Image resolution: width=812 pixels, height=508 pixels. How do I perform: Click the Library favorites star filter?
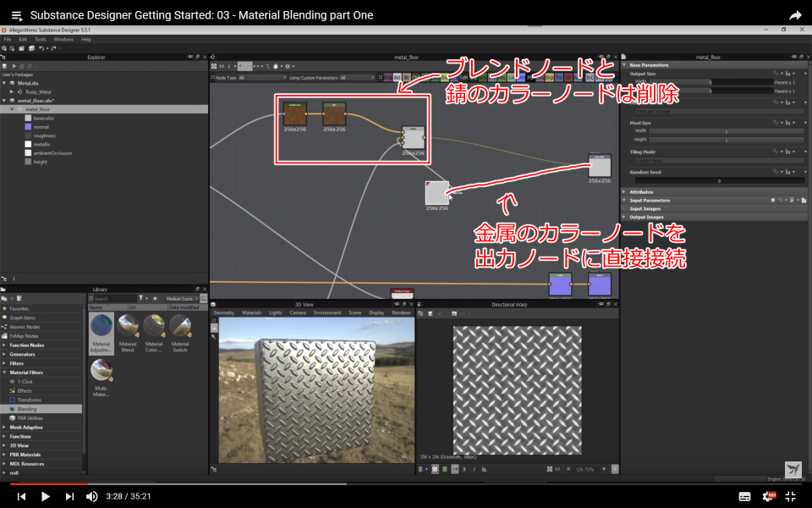[155, 299]
